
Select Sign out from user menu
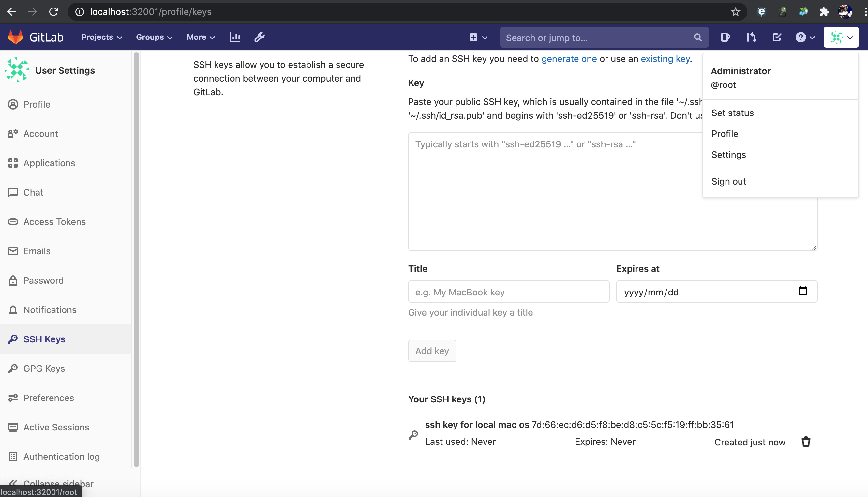(728, 181)
